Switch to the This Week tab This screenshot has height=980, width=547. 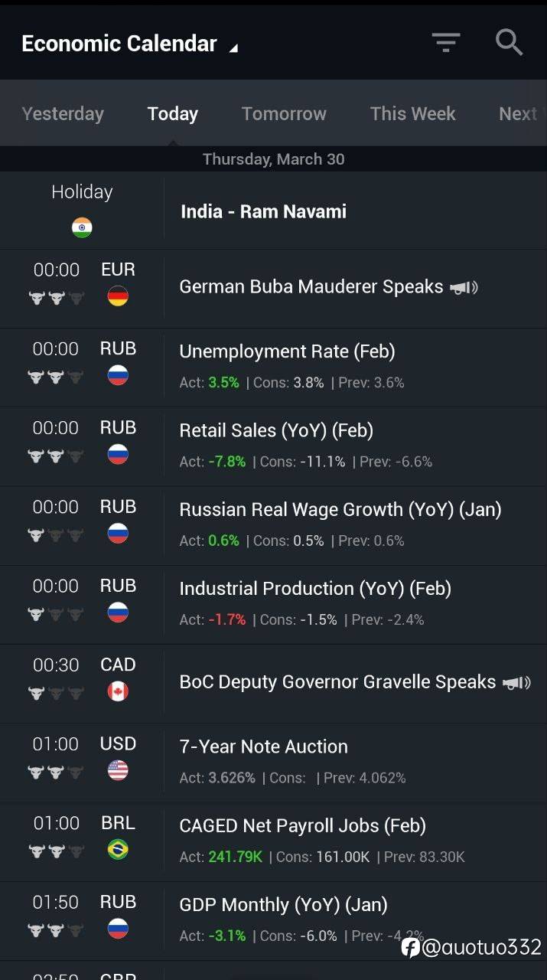(x=412, y=113)
